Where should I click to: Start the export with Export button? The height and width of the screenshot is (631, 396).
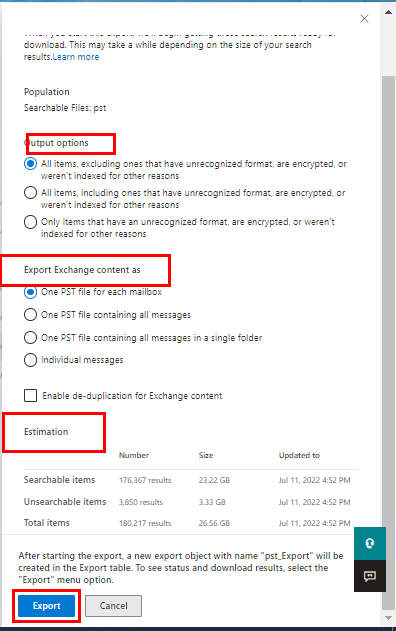point(47,606)
